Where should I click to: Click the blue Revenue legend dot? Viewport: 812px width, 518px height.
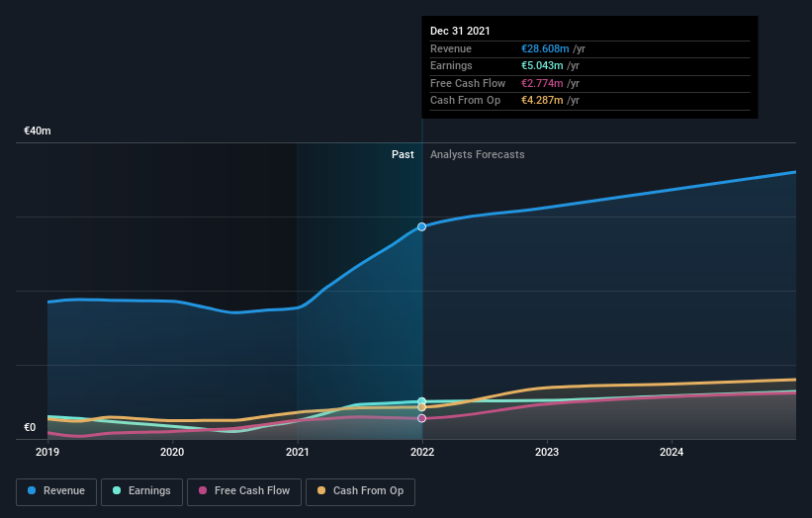point(32,490)
